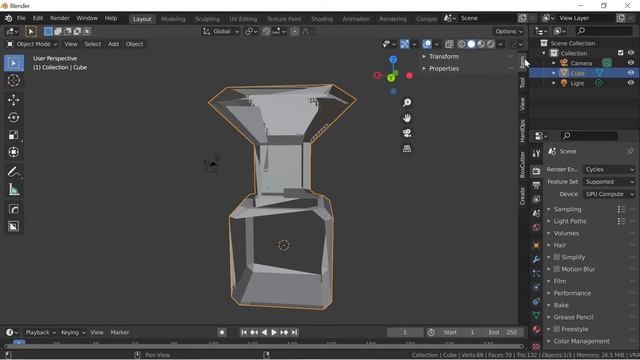
Task: Open the Global orientation dropdown
Action: (221, 31)
